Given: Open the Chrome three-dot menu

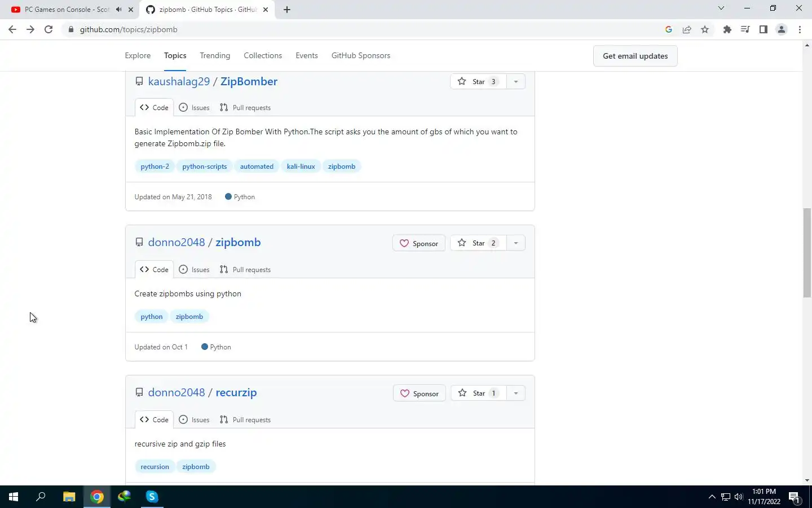Looking at the screenshot, I should click(x=800, y=29).
